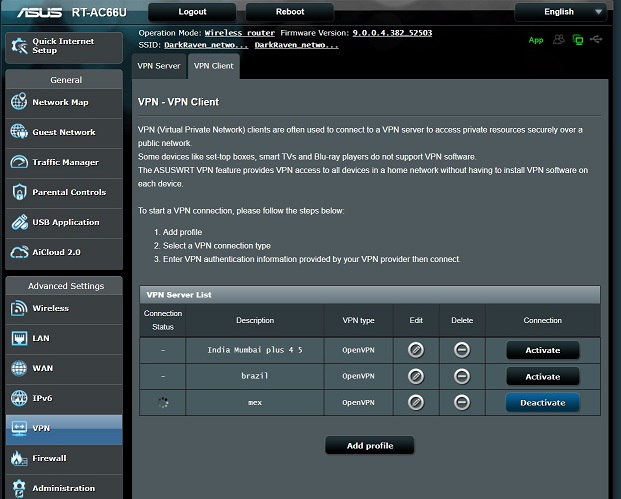This screenshot has height=499, width=621.
Task: Click the 'RT-AC66U' model name text
Action: point(99,13)
